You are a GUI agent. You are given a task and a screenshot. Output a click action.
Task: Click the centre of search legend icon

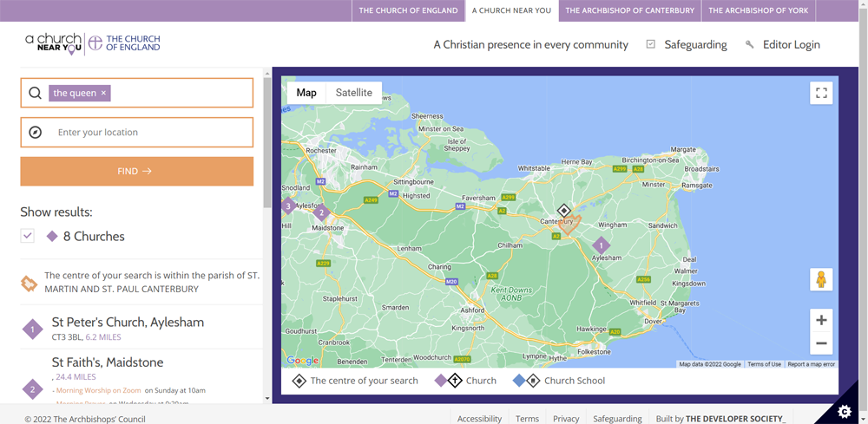[x=299, y=381]
